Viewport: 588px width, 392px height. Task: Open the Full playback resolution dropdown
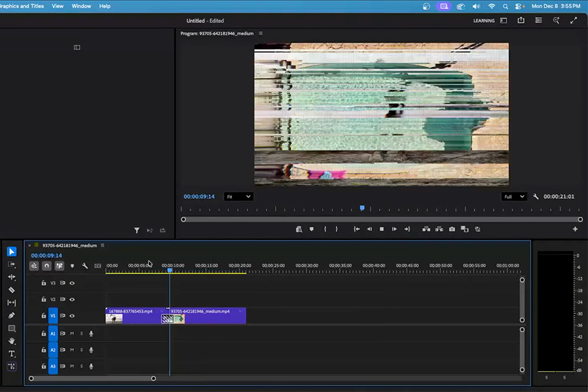[514, 196]
